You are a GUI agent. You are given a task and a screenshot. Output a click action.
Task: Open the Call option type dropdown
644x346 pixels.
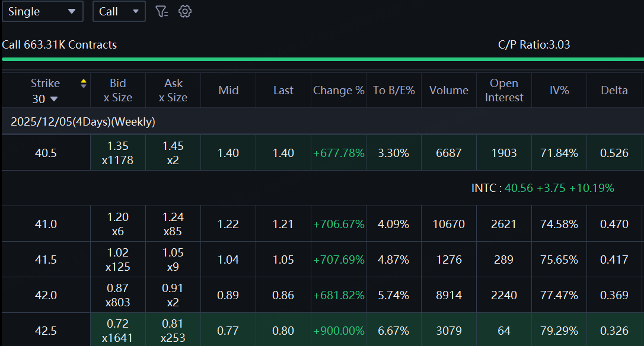[119, 11]
